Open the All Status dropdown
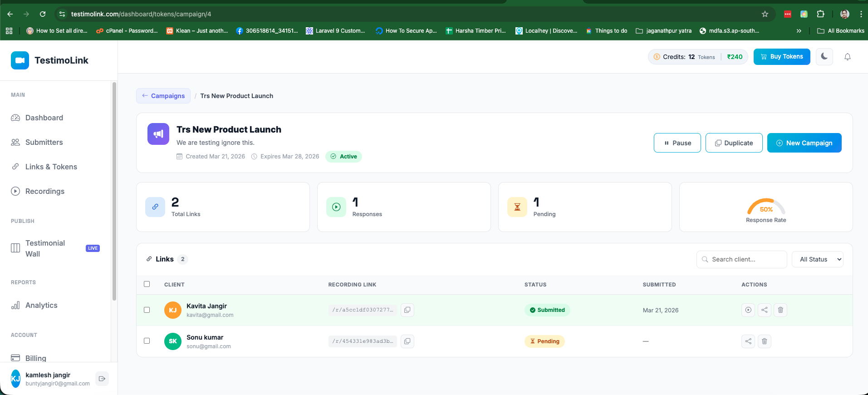868x395 pixels. click(x=818, y=259)
